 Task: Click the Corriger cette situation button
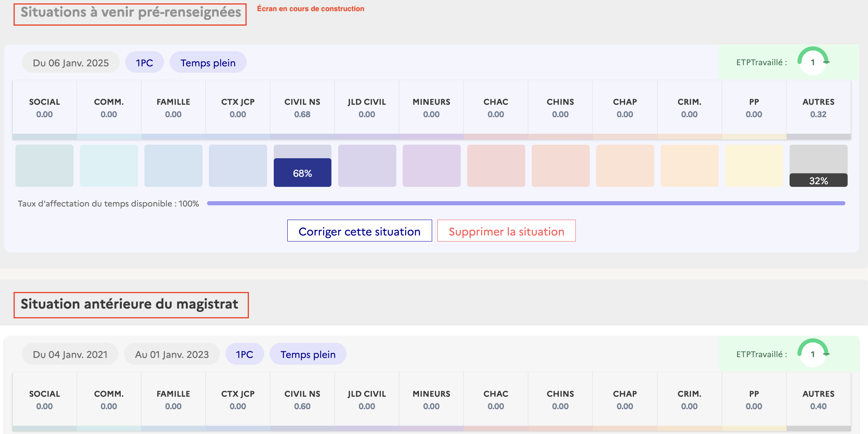[359, 231]
